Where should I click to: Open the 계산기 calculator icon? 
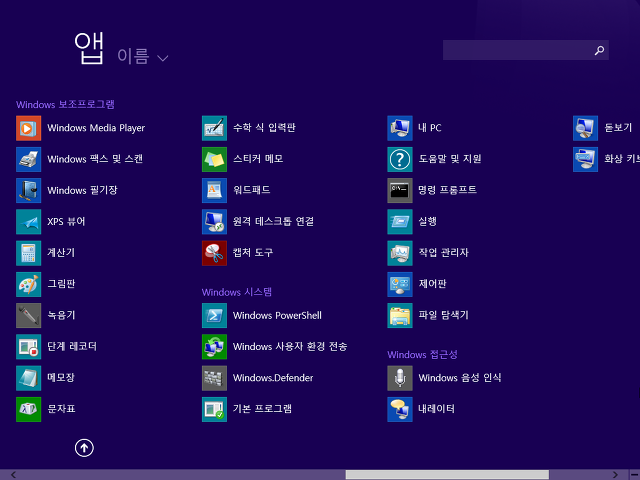pos(29,253)
